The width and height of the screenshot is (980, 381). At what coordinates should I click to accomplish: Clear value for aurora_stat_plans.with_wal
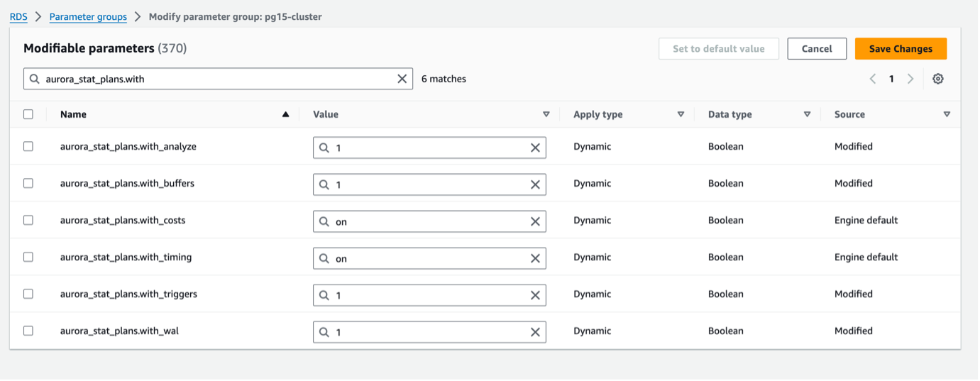pyautogui.click(x=535, y=332)
